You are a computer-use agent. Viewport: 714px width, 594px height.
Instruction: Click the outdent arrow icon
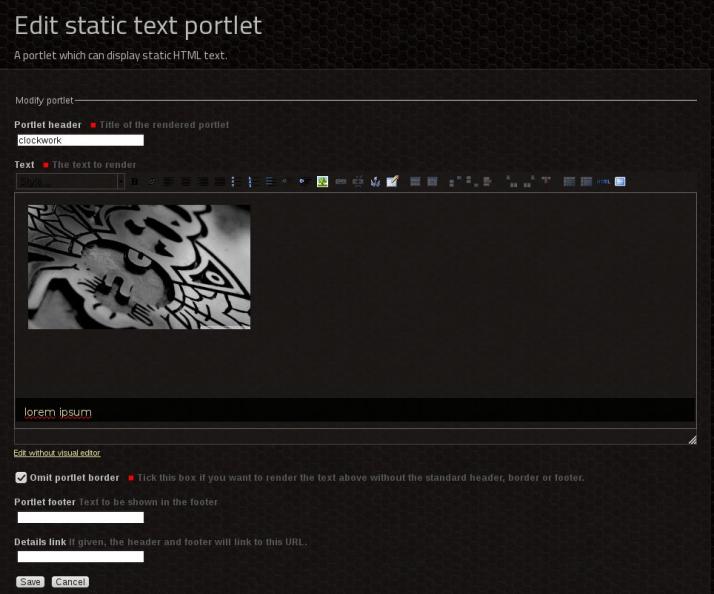click(x=285, y=181)
